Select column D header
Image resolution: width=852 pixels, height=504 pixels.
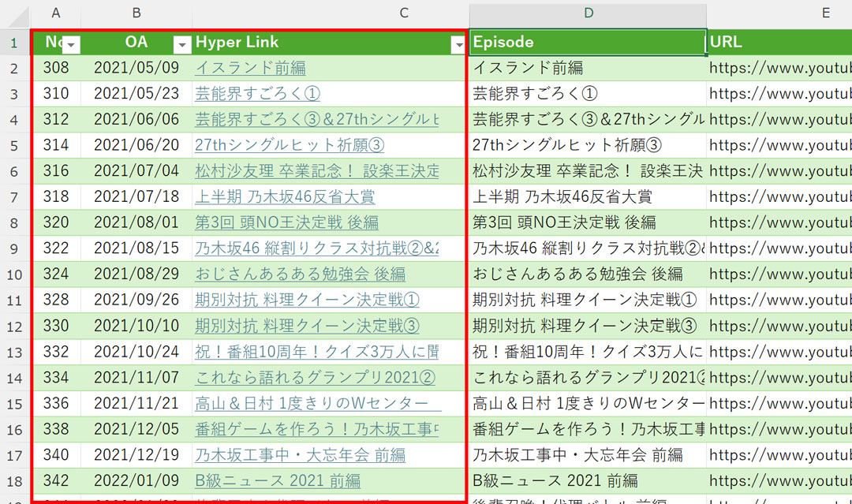tap(588, 13)
